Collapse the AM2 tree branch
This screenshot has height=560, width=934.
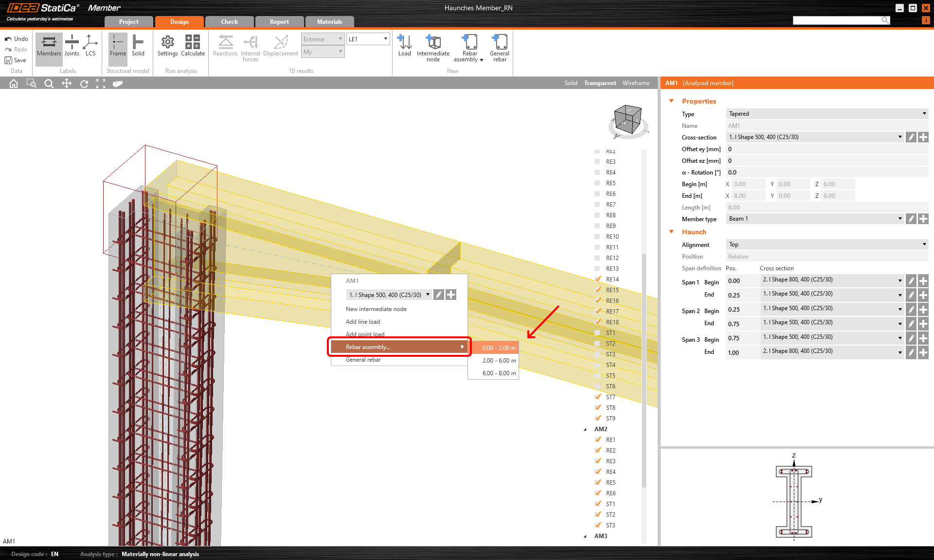[x=584, y=429]
